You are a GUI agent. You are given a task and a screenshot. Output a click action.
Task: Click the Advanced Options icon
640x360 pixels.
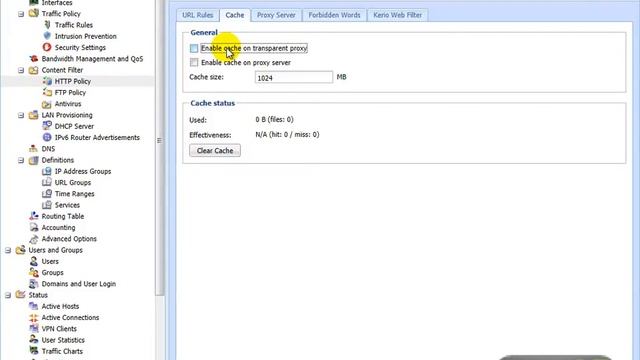click(34, 239)
